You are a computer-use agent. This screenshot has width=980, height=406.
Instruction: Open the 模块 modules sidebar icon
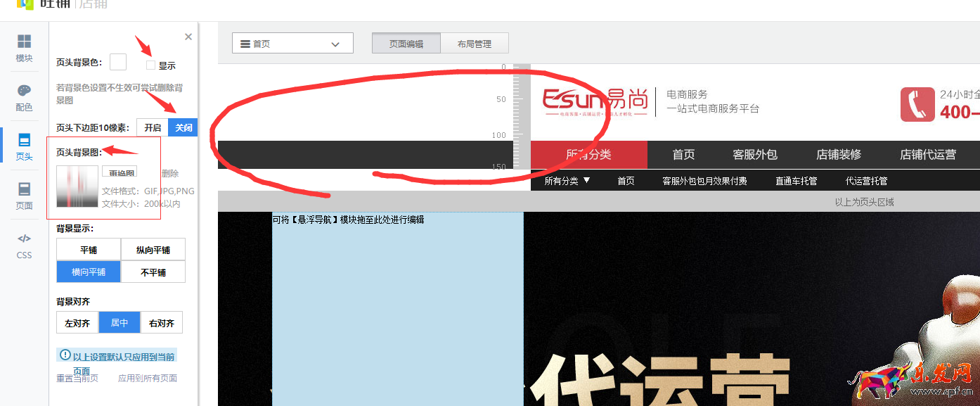point(25,49)
